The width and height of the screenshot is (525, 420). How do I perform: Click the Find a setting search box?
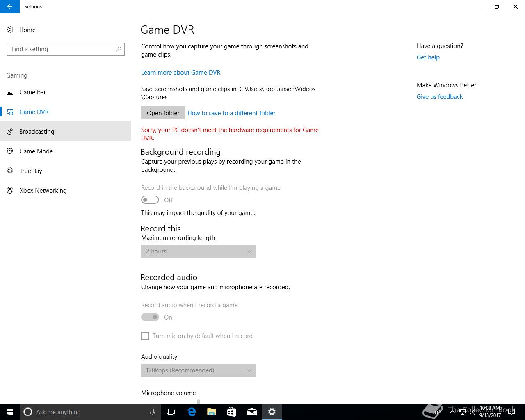[x=66, y=49]
